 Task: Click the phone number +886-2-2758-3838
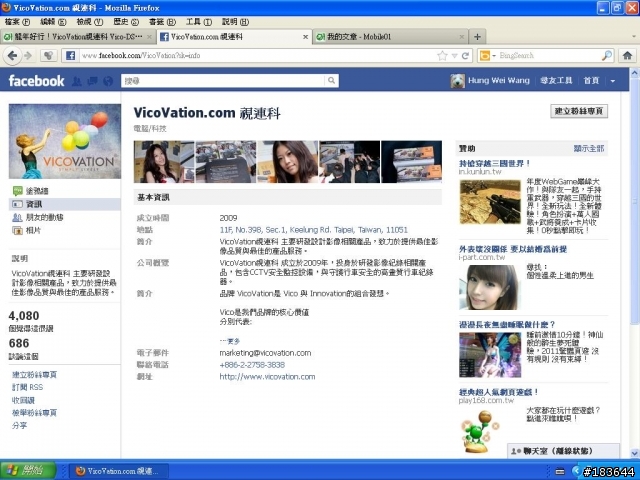coord(252,364)
